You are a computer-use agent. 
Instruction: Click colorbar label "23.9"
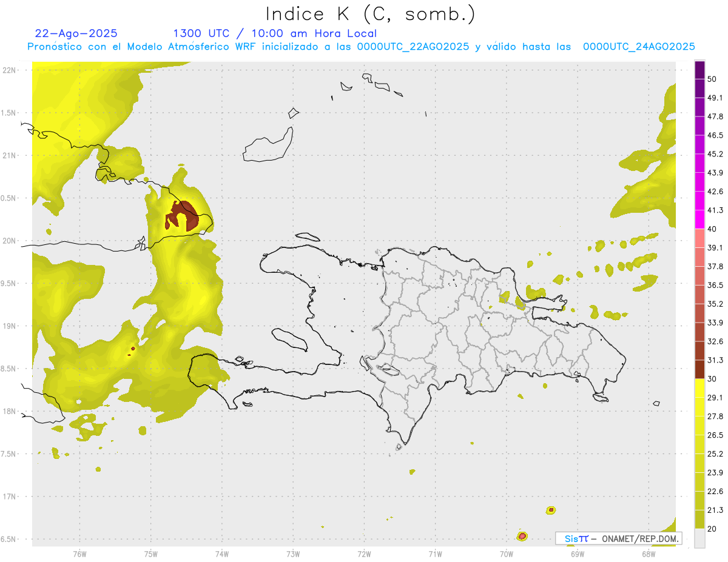715,473
